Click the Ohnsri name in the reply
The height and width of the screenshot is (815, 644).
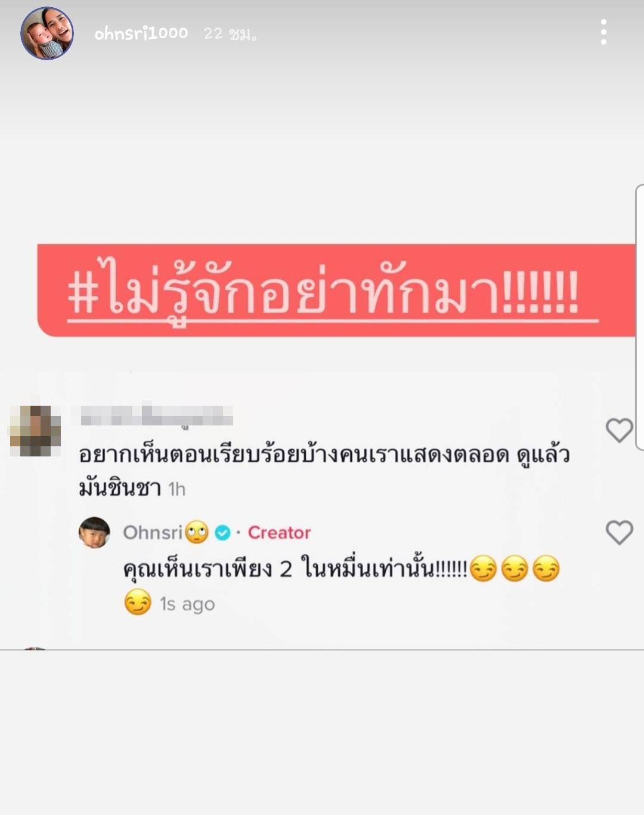point(153,532)
